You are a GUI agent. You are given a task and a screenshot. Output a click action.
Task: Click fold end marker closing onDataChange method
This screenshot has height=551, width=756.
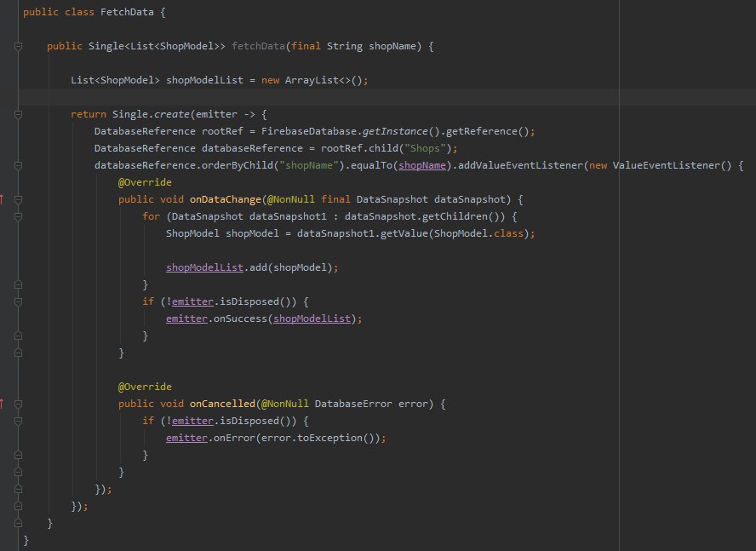[19, 353]
